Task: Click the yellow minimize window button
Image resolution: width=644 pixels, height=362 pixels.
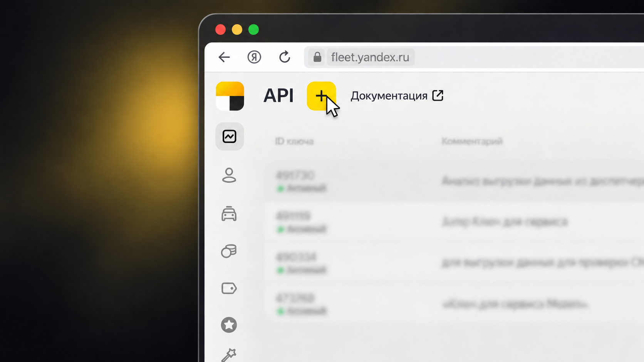Action: (237, 30)
